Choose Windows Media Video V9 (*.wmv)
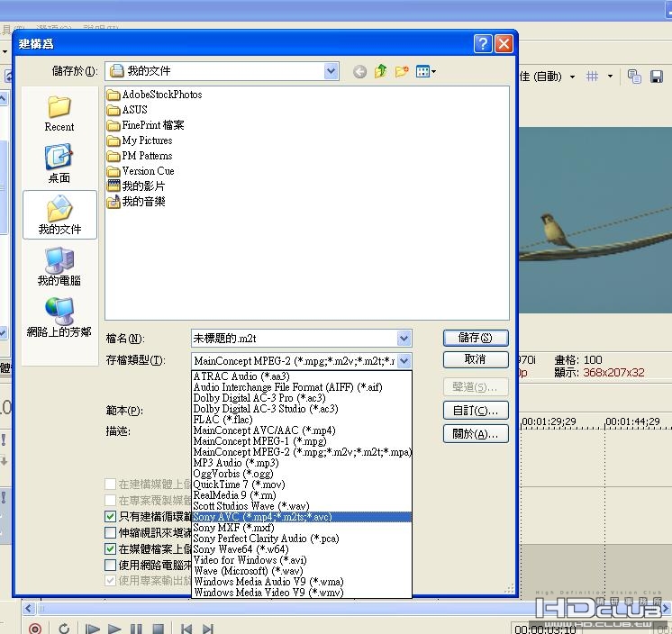 click(x=302, y=593)
